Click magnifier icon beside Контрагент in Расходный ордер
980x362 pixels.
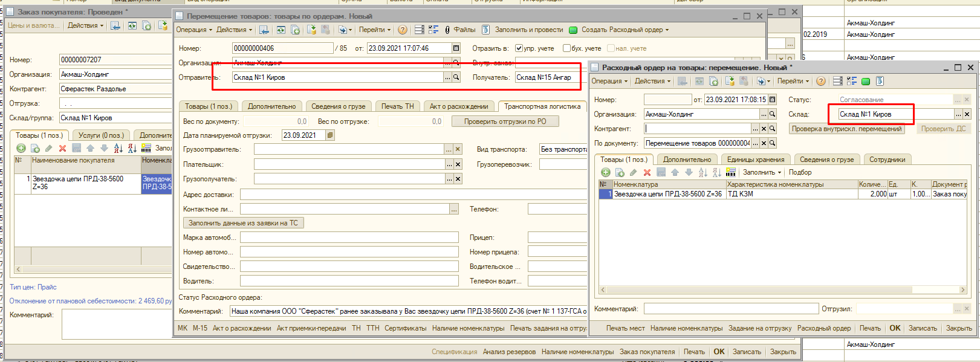point(772,129)
